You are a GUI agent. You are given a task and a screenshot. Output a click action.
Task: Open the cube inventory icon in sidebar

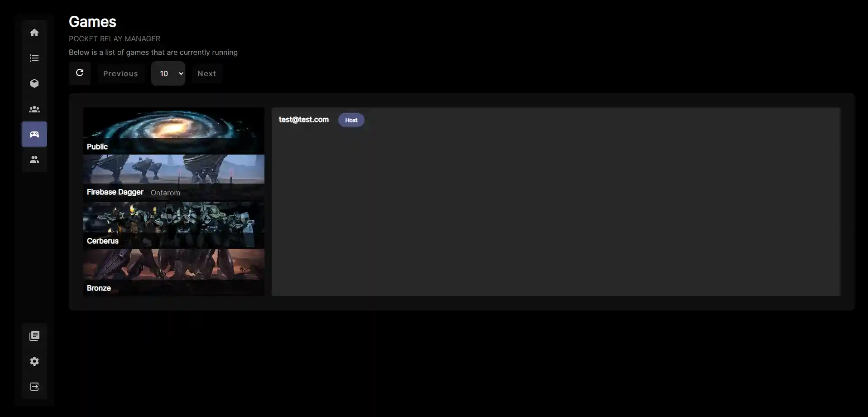click(34, 83)
